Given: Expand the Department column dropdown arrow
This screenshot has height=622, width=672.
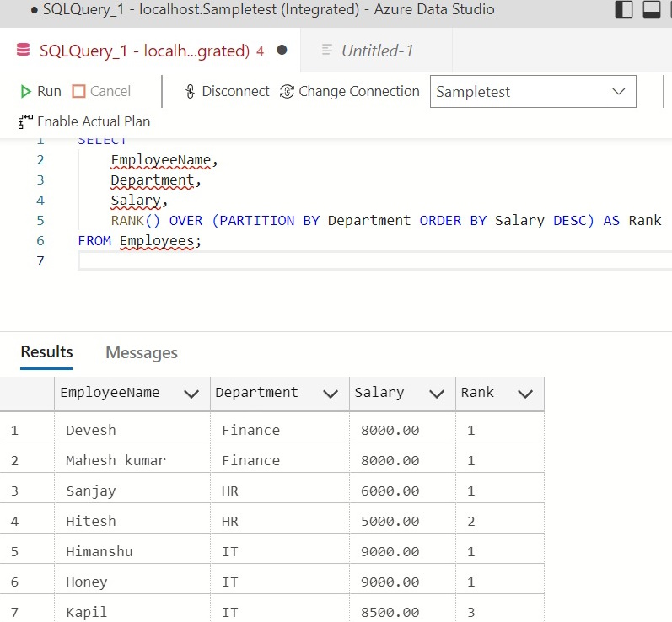Looking at the screenshot, I should tap(331, 393).
